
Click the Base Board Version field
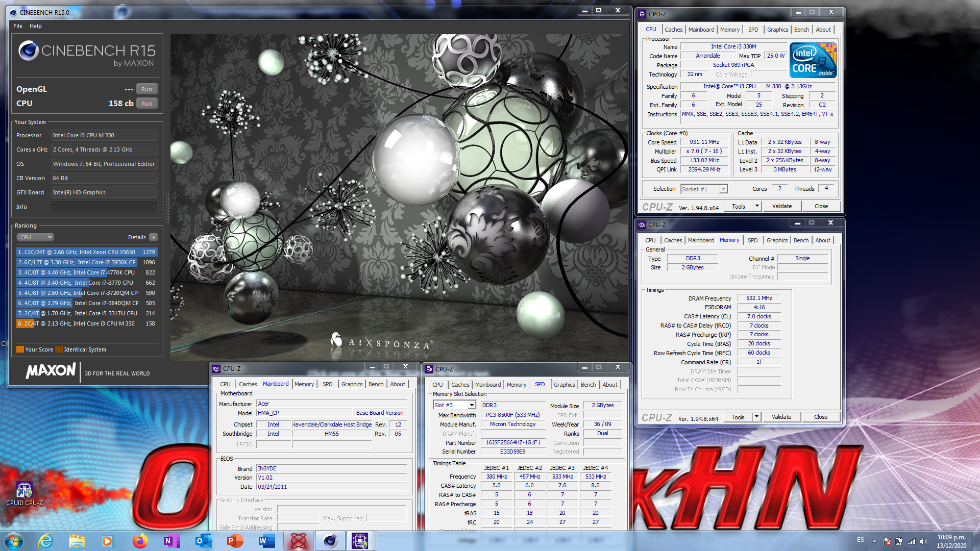point(380,413)
